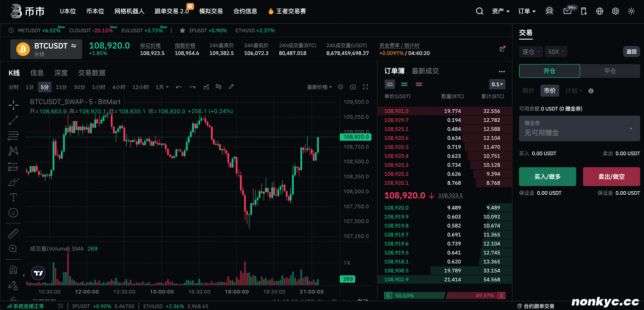This screenshot has height=310, width=644.
Task: Click the green 买入/做多 button
Action: click(x=547, y=177)
